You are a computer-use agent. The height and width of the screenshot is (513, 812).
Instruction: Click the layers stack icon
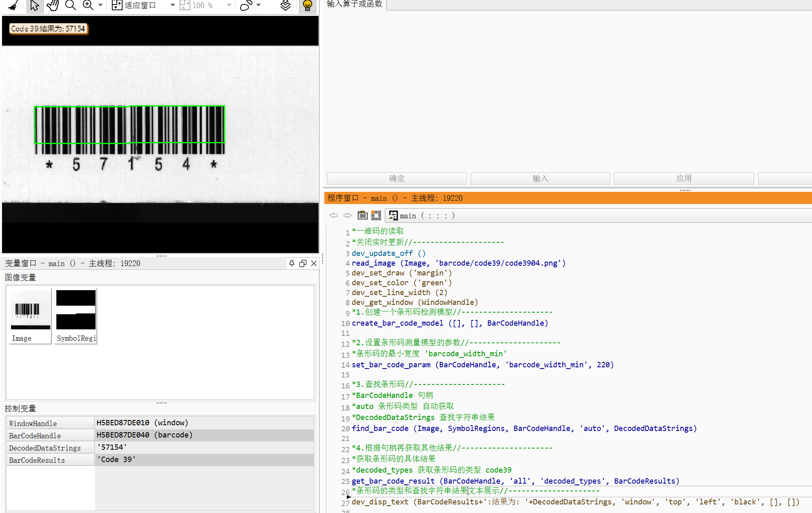click(x=286, y=5)
